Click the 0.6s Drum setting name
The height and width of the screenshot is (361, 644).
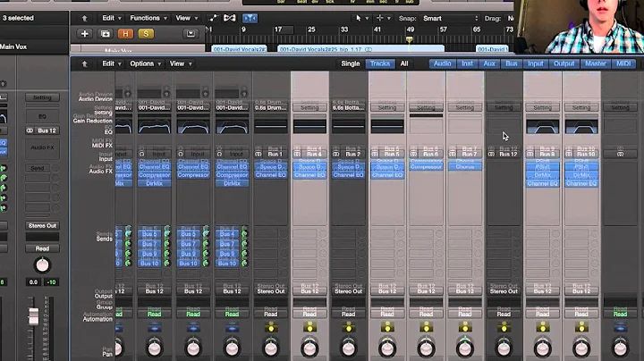[x=271, y=107]
